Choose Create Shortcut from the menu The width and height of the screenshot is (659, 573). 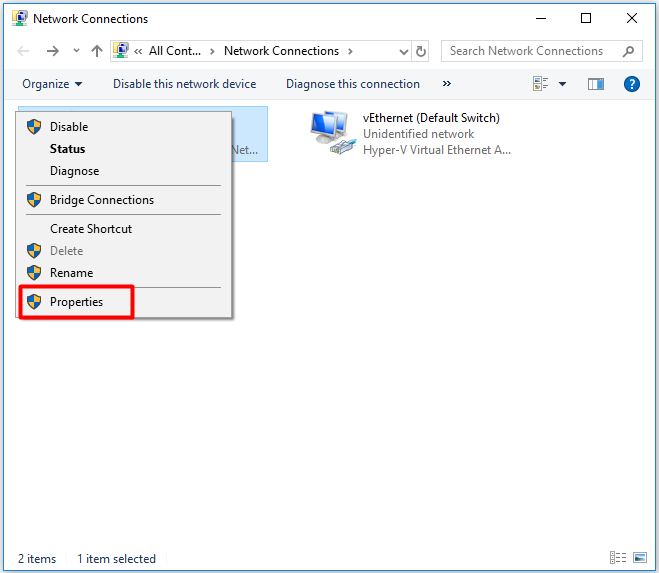(x=124, y=229)
